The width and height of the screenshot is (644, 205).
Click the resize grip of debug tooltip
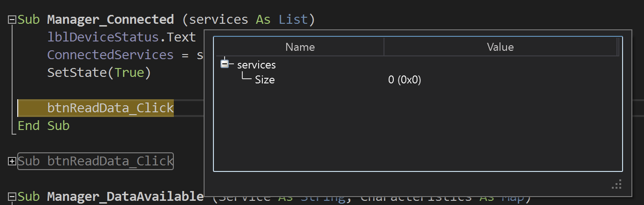(617, 185)
